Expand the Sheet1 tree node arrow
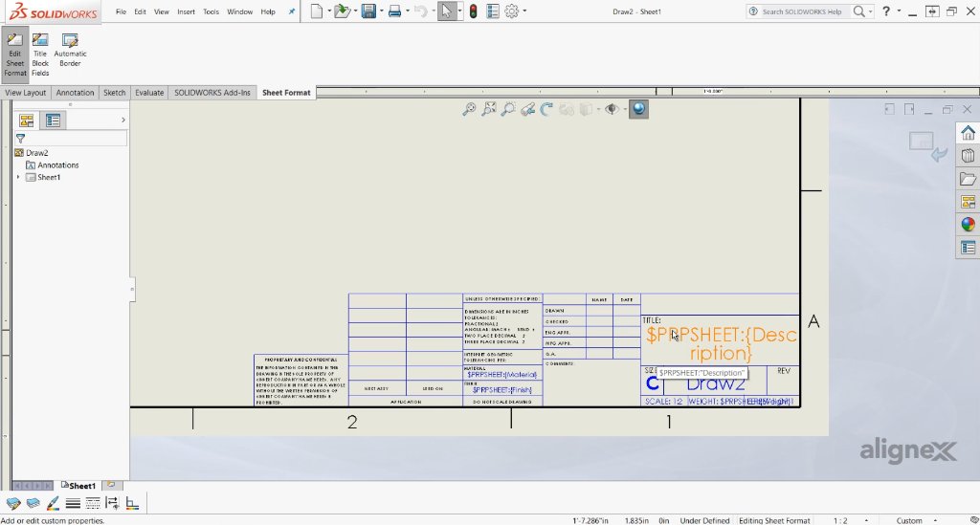980x525 pixels. point(18,177)
